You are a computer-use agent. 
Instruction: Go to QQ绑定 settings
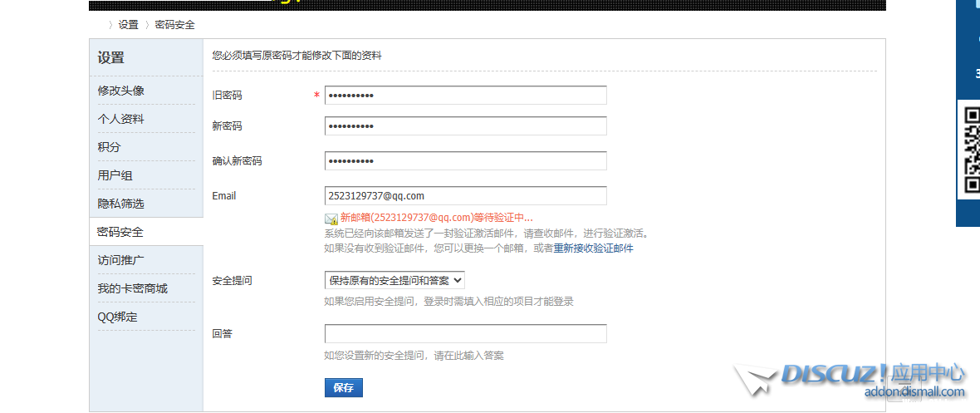click(118, 317)
